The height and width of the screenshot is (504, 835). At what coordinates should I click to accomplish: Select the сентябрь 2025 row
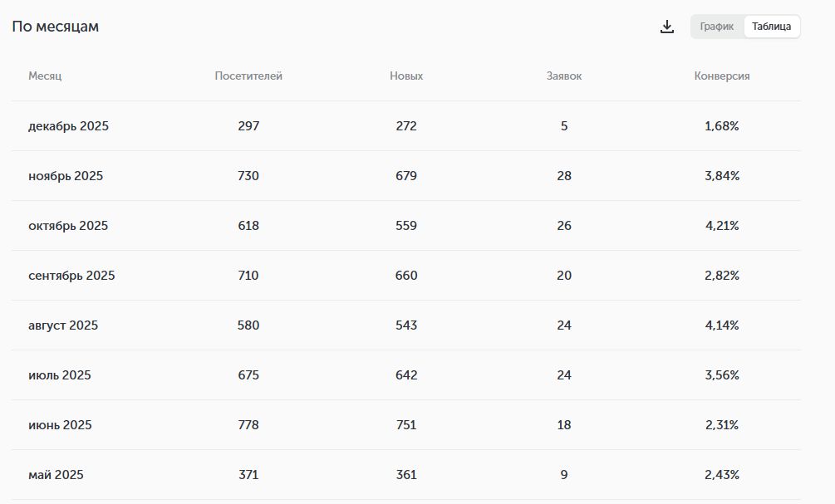71,276
